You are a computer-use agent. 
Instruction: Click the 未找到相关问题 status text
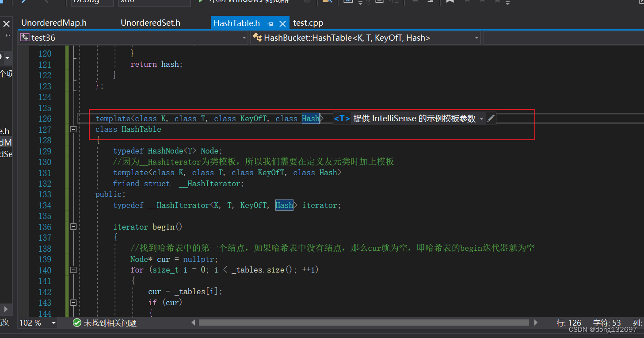(x=111, y=323)
